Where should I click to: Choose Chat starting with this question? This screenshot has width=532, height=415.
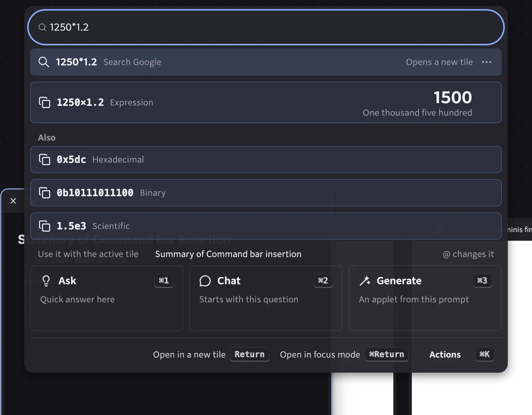click(x=266, y=298)
